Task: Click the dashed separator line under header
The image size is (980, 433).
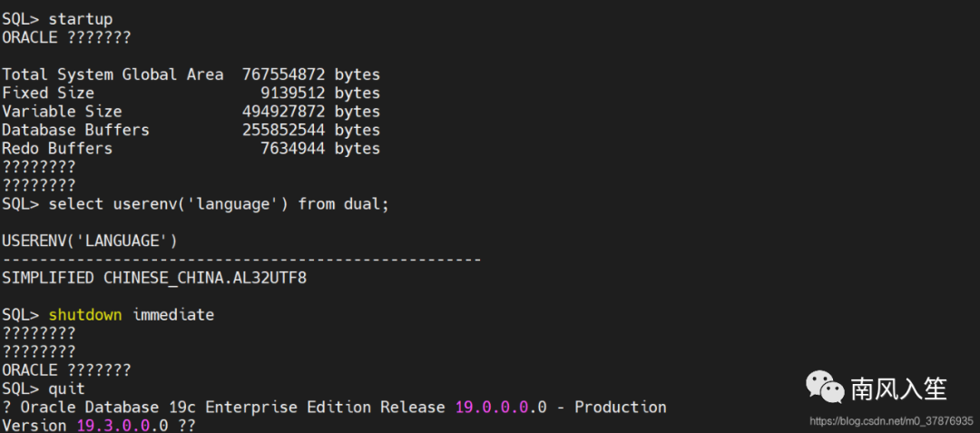Action: tap(241, 260)
